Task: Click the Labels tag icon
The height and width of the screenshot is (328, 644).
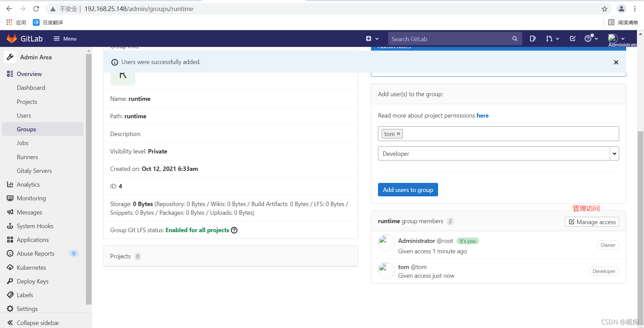Action: pyautogui.click(x=10, y=295)
